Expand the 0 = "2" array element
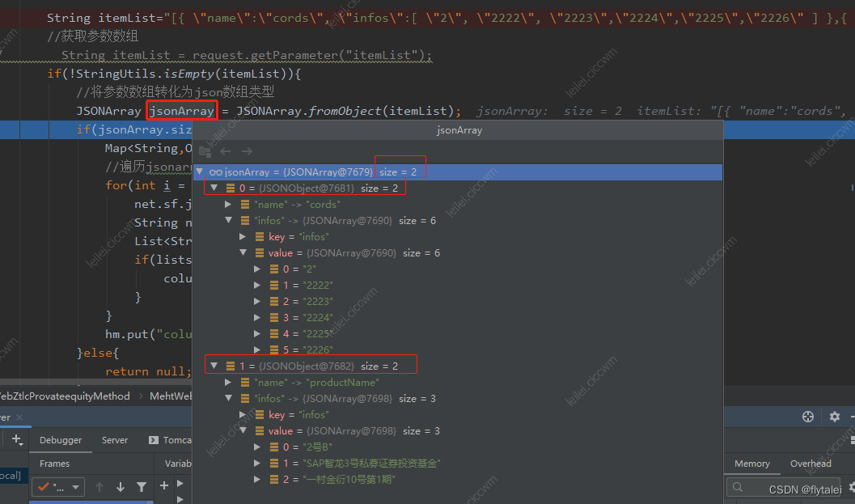The image size is (855, 504). (x=257, y=269)
